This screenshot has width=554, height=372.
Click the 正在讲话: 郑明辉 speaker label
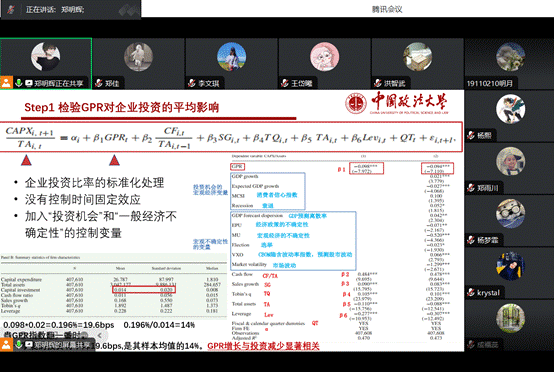[55, 10]
